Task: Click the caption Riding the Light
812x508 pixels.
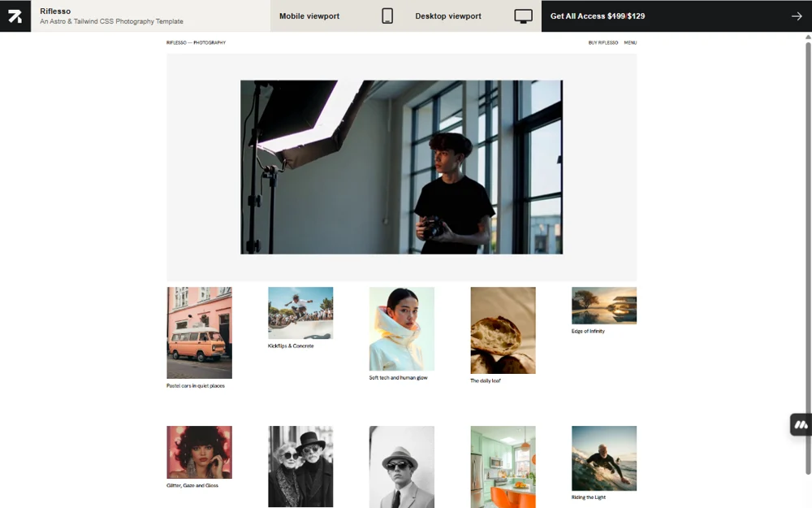Action: click(588, 497)
